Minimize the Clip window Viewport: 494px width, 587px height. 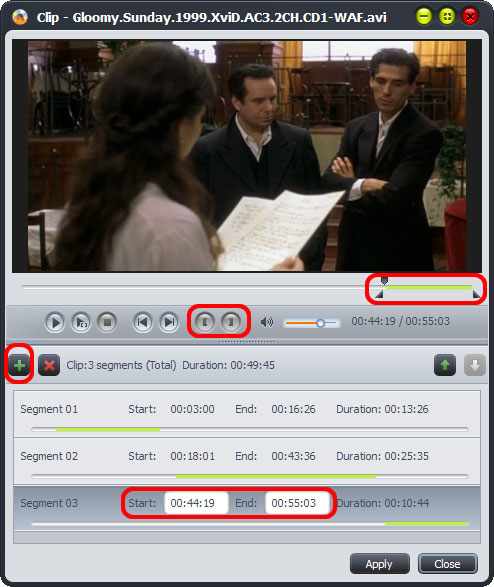click(424, 16)
